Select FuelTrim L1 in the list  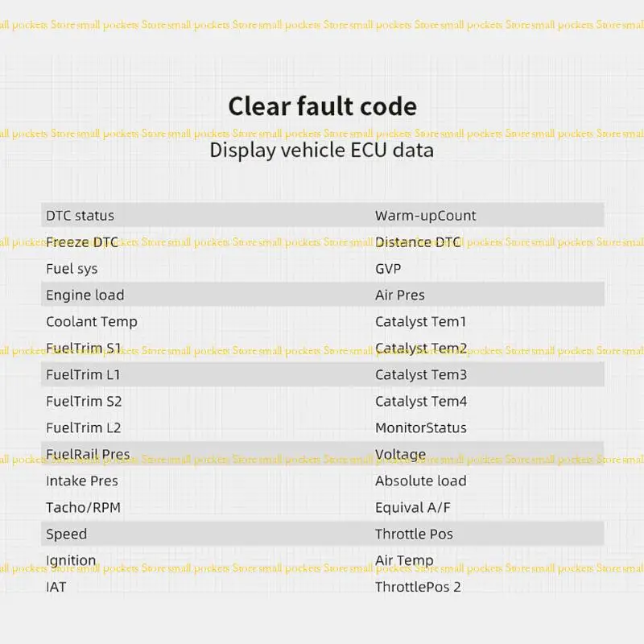coord(83,374)
